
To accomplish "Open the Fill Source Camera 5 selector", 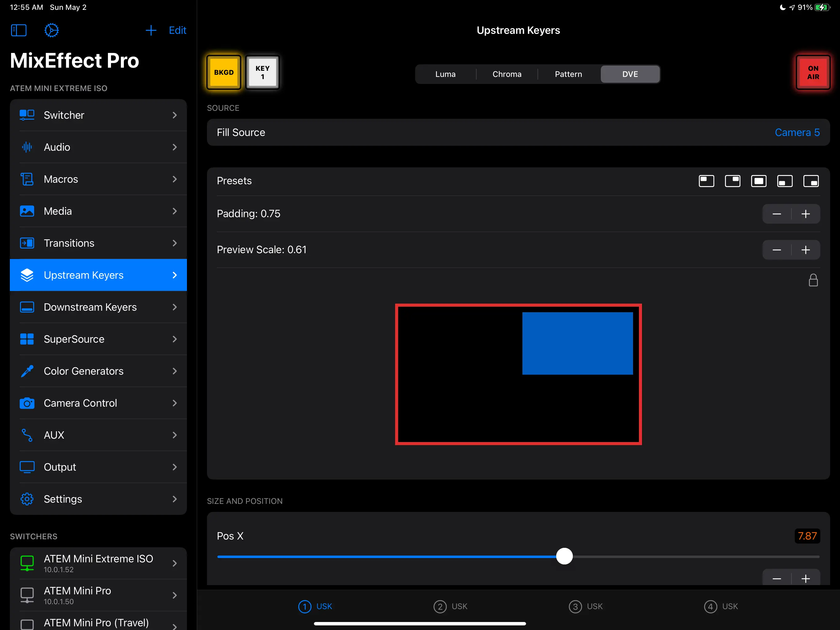I will [797, 132].
